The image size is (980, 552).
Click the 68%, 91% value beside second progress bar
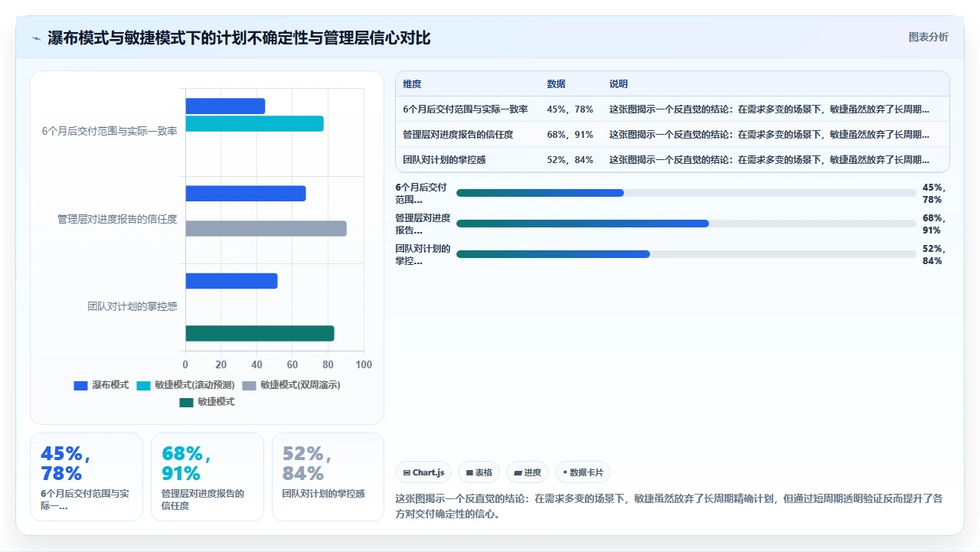pyautogui.click(x=935, y=224)
